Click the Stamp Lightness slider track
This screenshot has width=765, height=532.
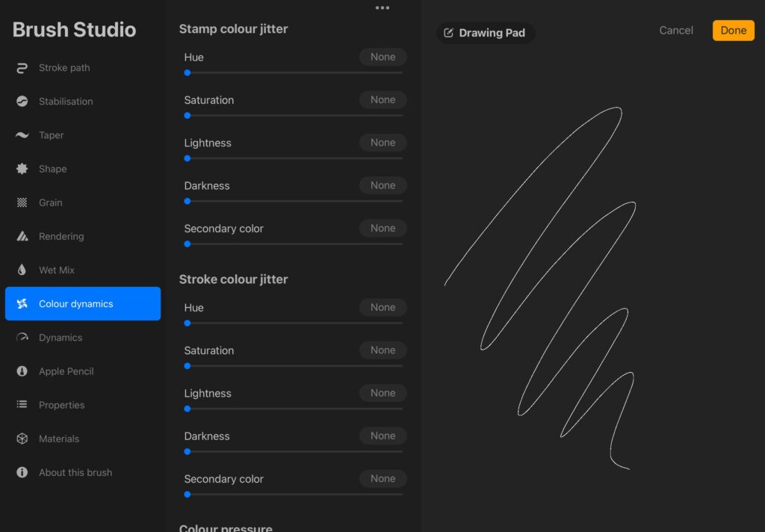[294, 158]
